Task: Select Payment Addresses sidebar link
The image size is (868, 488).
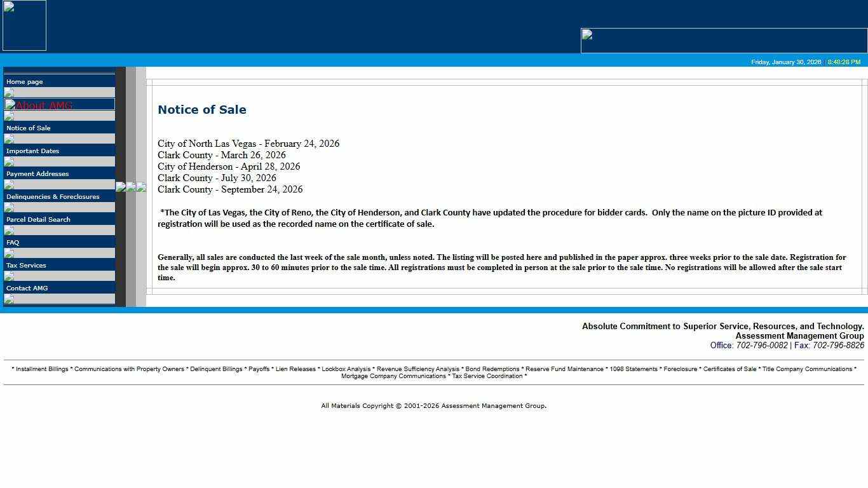Action: click(x=37, y=173)
